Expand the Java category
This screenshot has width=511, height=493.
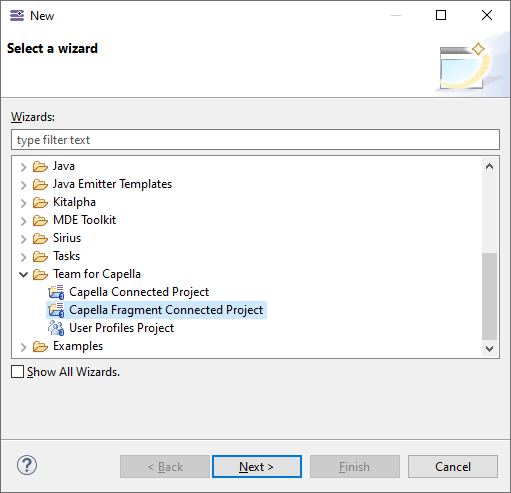pyautogui.click(x=23, y=167)
